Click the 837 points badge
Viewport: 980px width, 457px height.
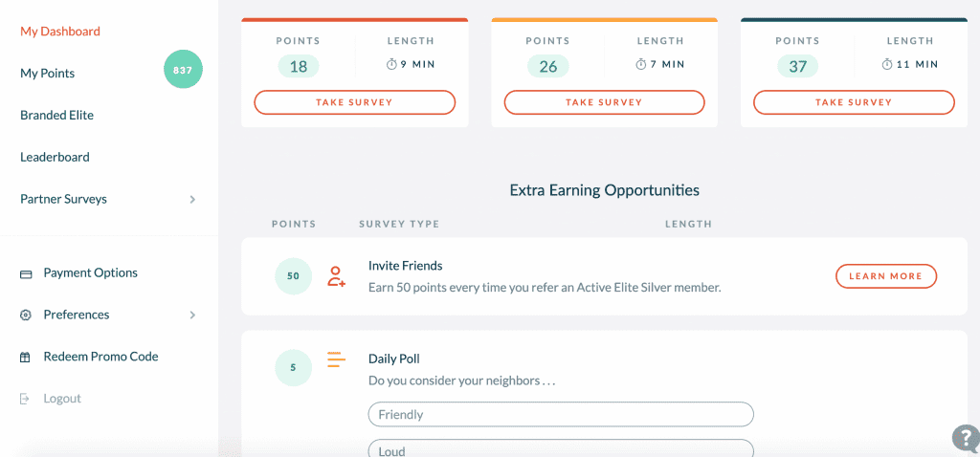(x=183, y=69)
